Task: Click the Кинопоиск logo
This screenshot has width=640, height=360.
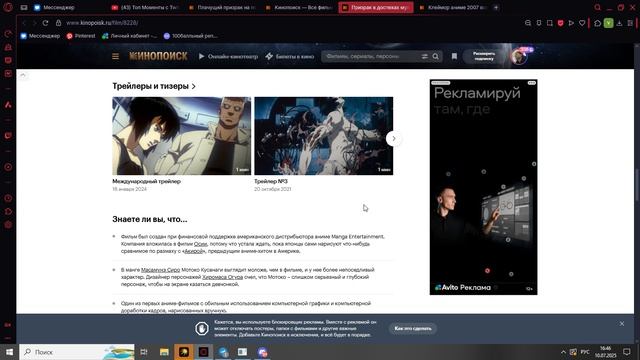Action: tap(158, 56)
